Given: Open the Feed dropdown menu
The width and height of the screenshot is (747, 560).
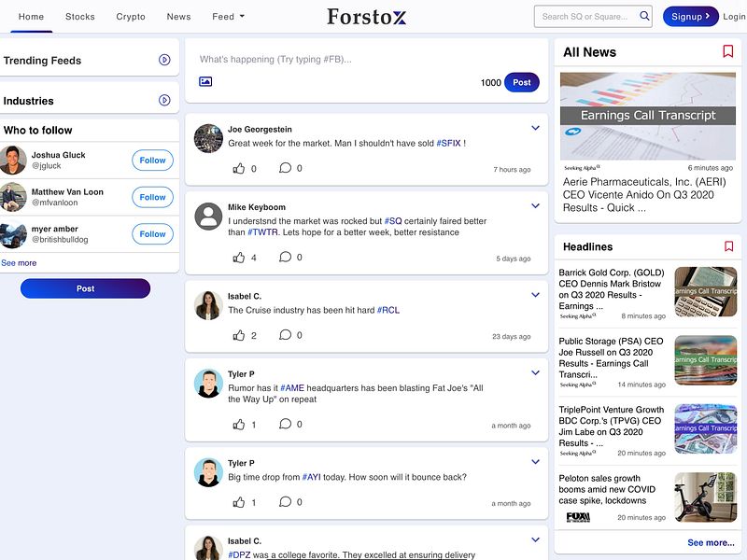Looking at the screenshot, I should [228, 16].
